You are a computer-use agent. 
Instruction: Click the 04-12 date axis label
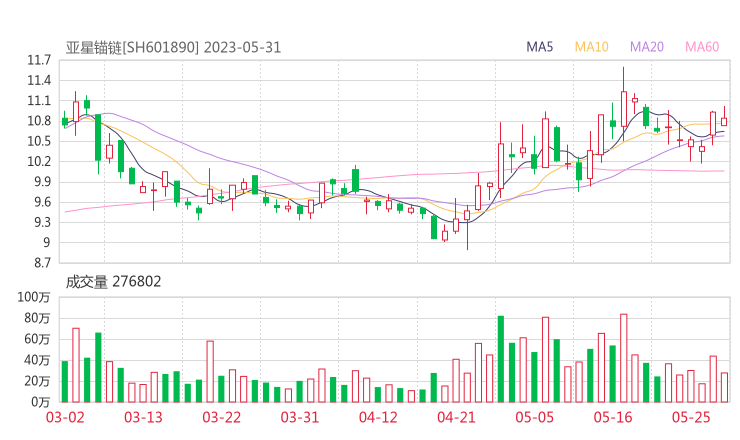(x=378, y=417)
